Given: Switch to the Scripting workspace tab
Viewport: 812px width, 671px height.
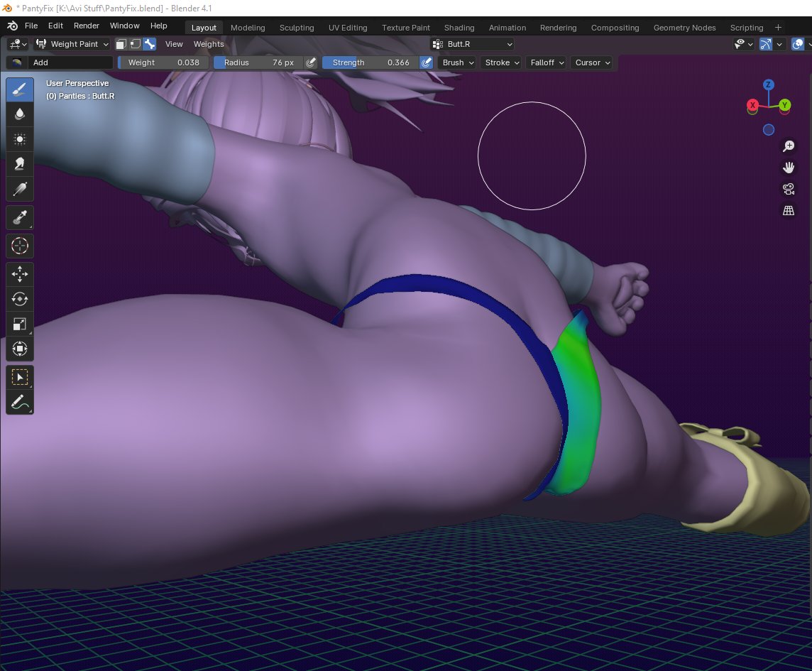Looking at the screenshot, I should tap(747, 28).
